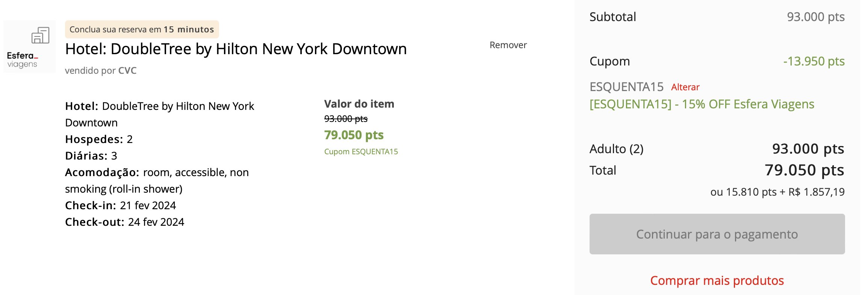
Task: Click the ESQUENTA15 coupon code text
Action: 626,87
